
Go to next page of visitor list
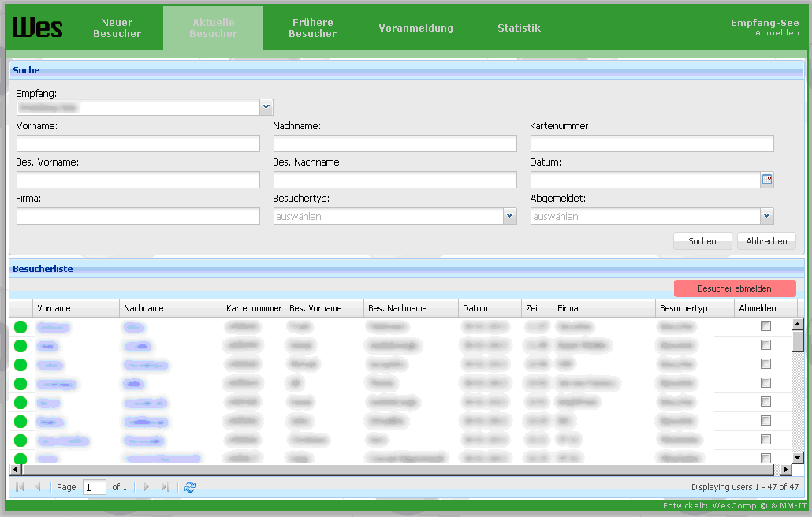pos(146,487)
